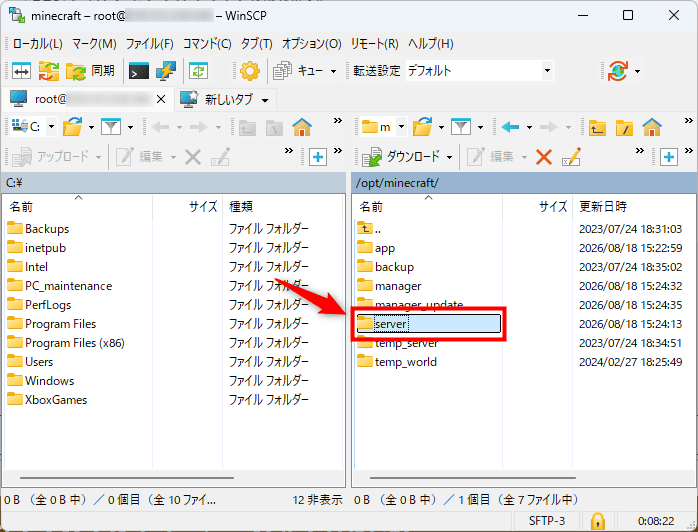This screenshot has height=532, width=698.
Task: Expand the キュー queue dropdown arrow
Action: coord(333,71)
